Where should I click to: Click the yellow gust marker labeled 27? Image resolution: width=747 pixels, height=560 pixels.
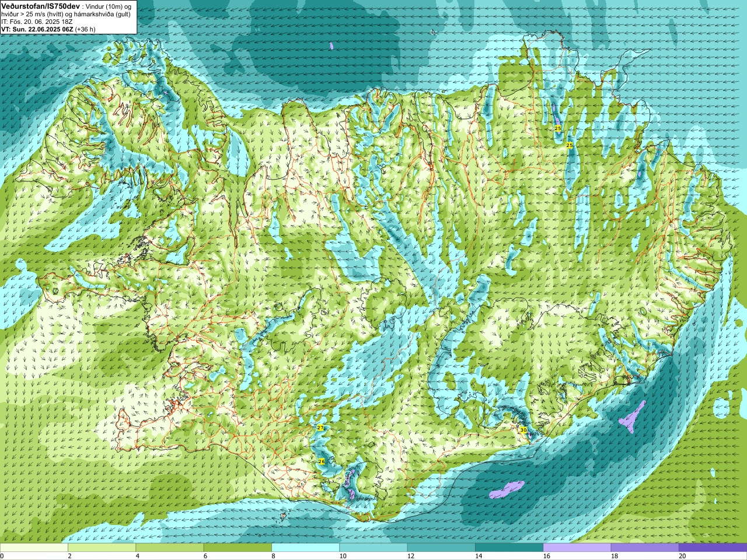(x=320, y=428)
